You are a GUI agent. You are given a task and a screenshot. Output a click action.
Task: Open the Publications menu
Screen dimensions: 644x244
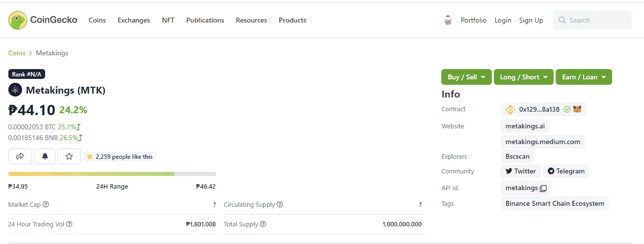pos(205,20)
